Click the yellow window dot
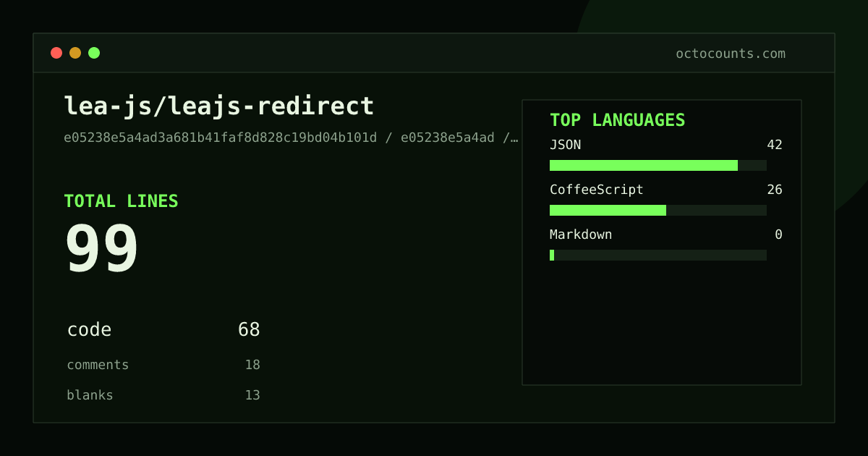 [75, 53]
